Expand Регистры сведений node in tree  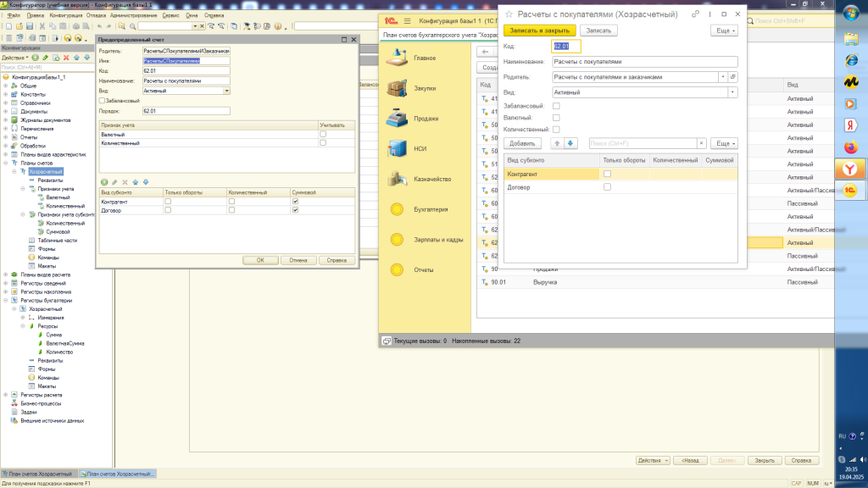pyautogui.click(x=6, y=283)
